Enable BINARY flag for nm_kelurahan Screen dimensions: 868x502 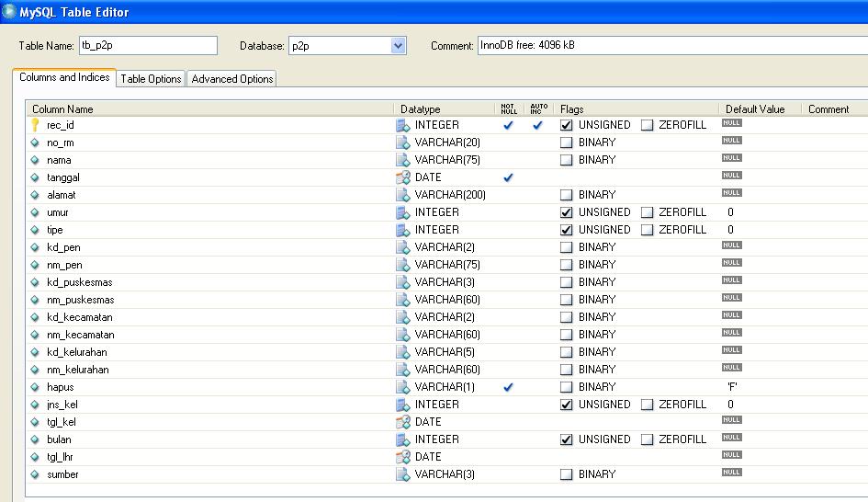[566, 370]
